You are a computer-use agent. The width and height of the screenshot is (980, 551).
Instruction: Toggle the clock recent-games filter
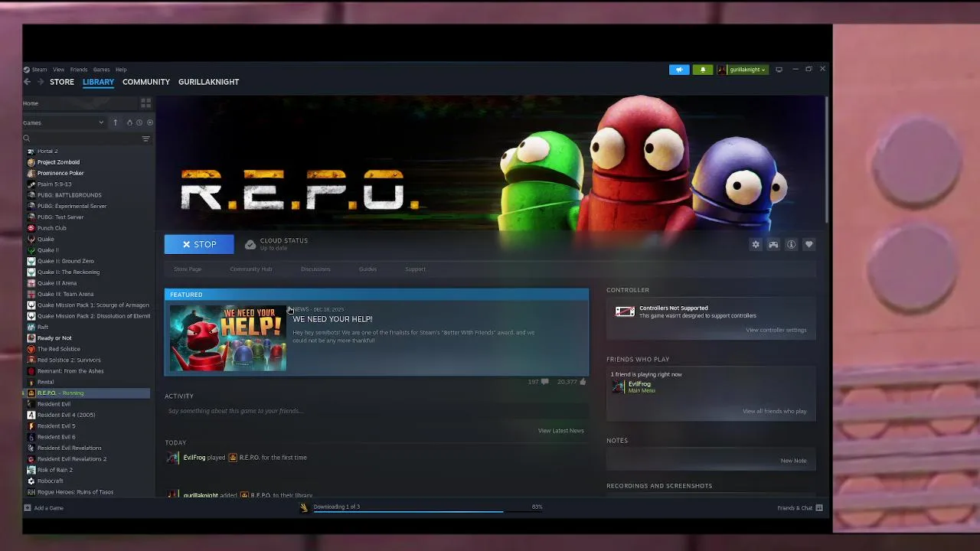click(x=139, y=122)
